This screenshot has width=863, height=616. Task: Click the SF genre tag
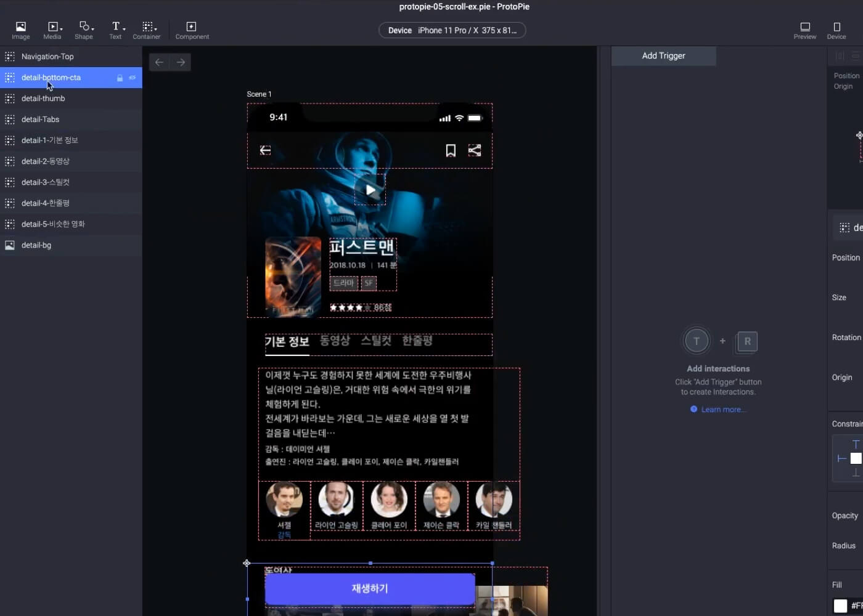coord(369,283)
